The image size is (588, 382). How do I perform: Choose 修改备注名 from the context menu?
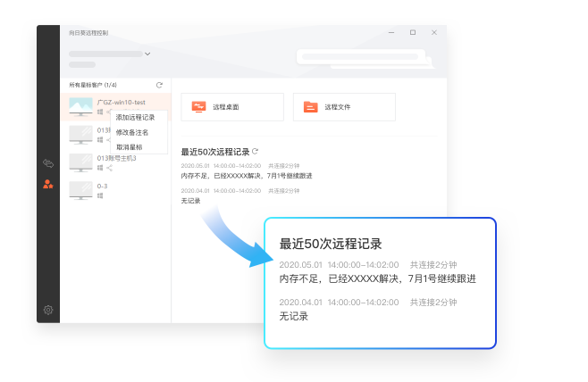(x=132, y=133)
